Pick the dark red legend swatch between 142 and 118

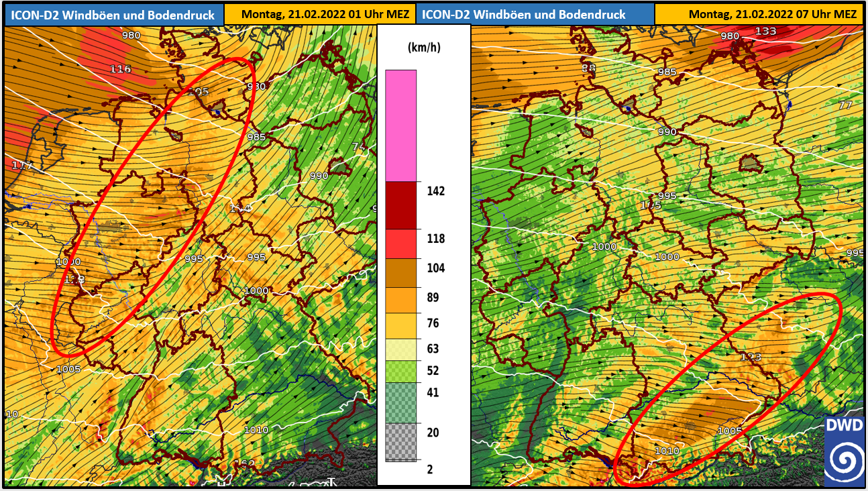[401, 205]
